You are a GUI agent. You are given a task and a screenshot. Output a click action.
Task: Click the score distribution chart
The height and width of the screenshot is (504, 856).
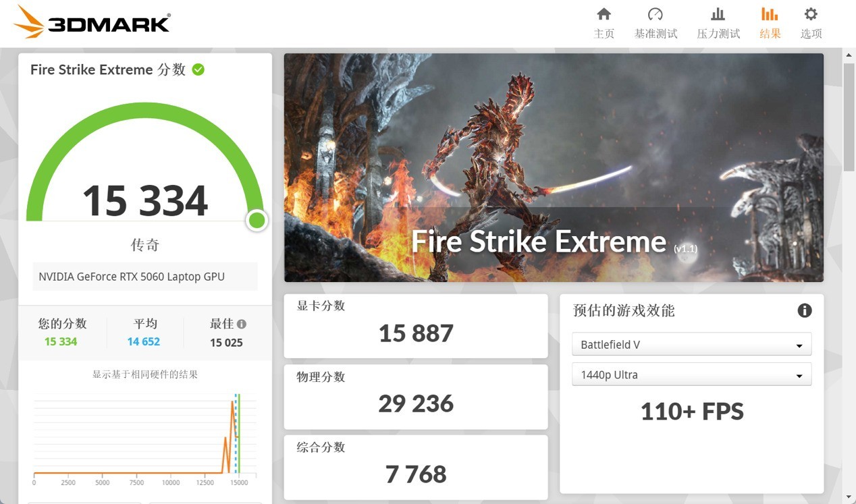click(x=145, y=439)
